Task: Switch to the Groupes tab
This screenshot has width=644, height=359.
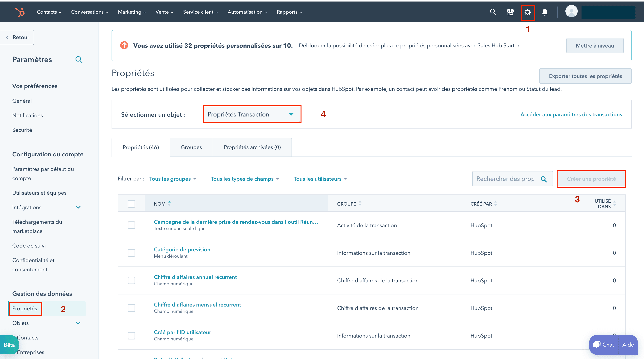Action: [191, 147]
